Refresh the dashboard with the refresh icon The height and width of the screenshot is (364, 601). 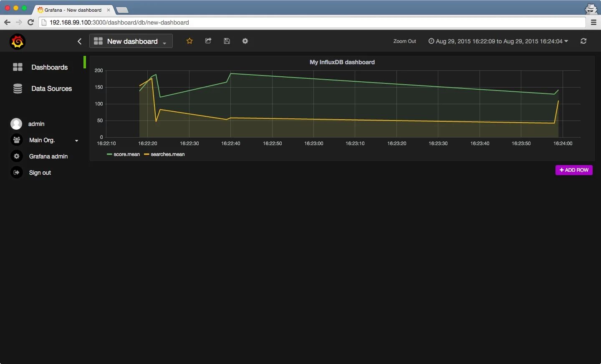click(583, 41)
